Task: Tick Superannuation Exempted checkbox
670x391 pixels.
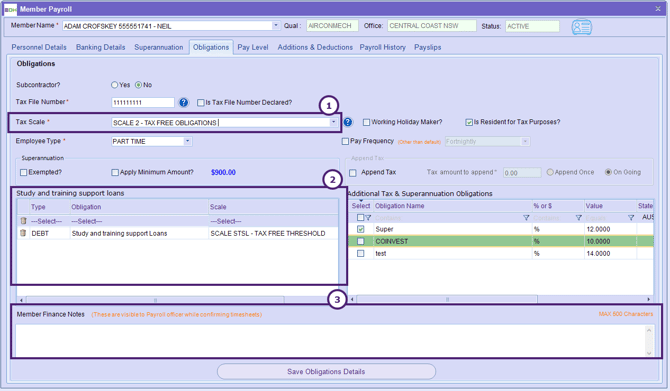Action: pyautogui.click(x=24, y=173)
